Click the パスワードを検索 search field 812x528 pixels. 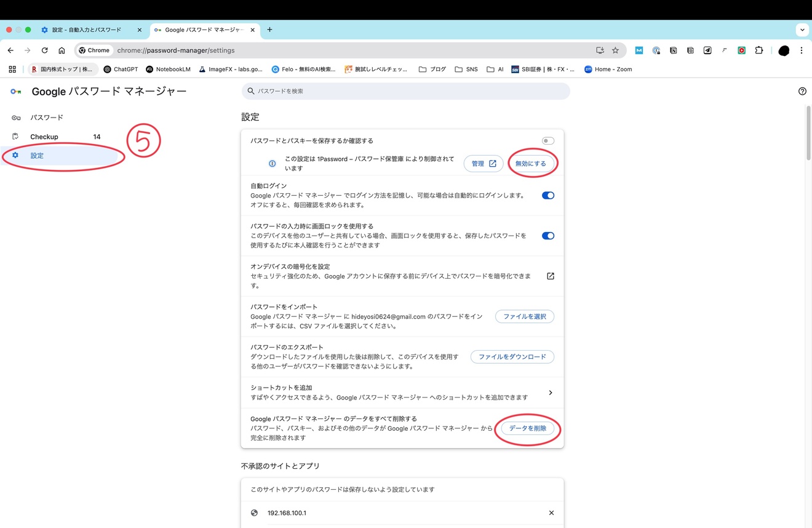click(406, 91)
